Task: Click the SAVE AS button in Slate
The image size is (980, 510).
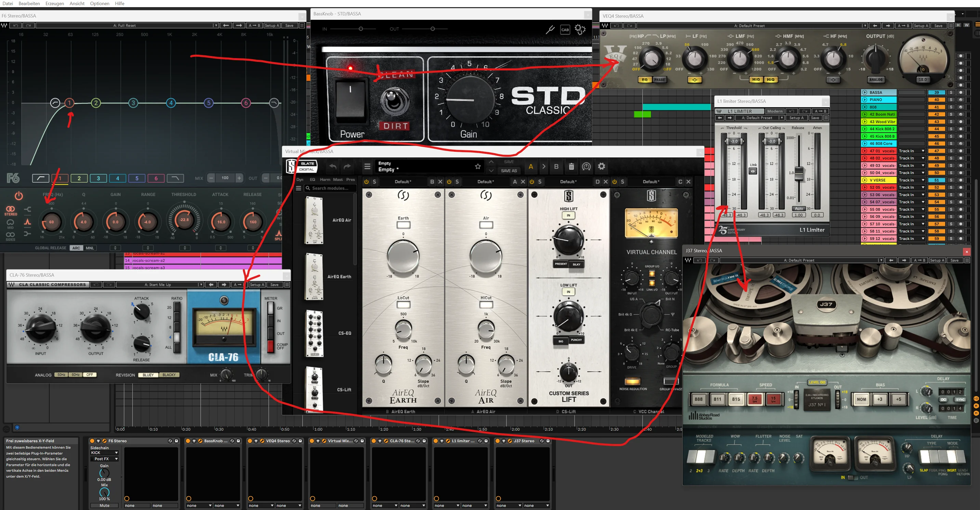Action: tap(509, 171)
